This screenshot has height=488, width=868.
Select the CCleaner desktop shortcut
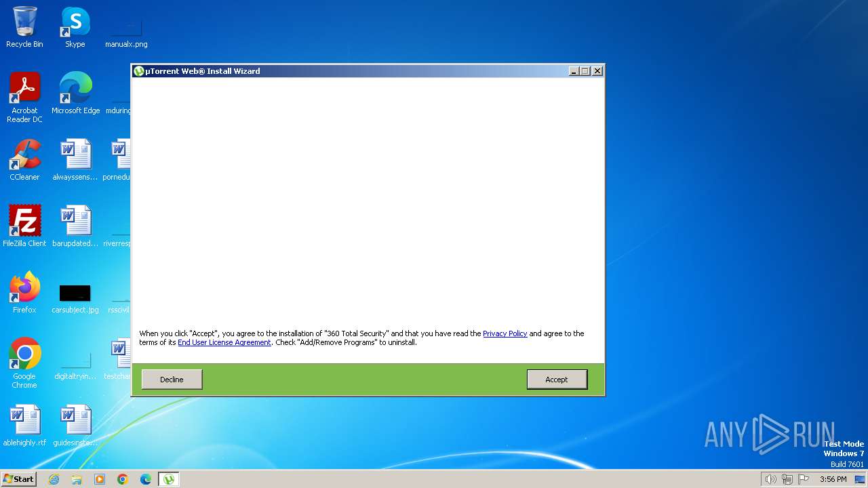tap(24, 160)
